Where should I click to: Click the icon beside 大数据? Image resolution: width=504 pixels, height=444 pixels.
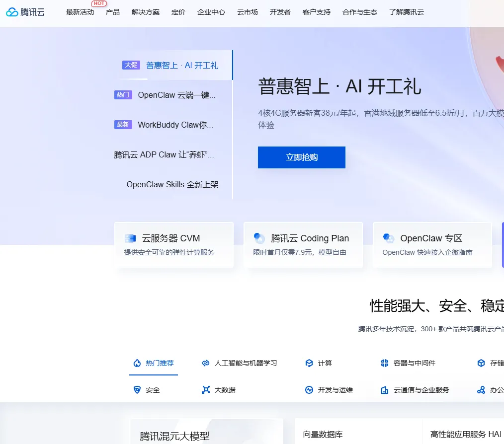coord(206,390)
